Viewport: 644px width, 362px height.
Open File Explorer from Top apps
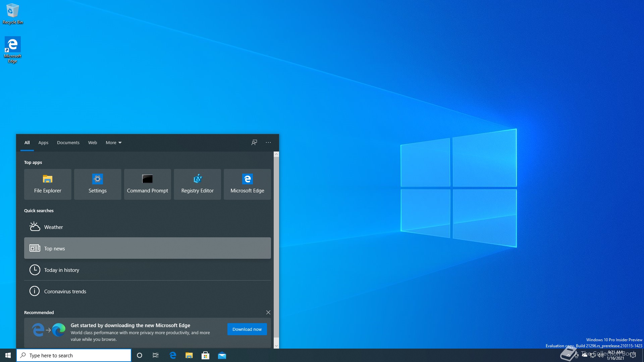[48, 184]
